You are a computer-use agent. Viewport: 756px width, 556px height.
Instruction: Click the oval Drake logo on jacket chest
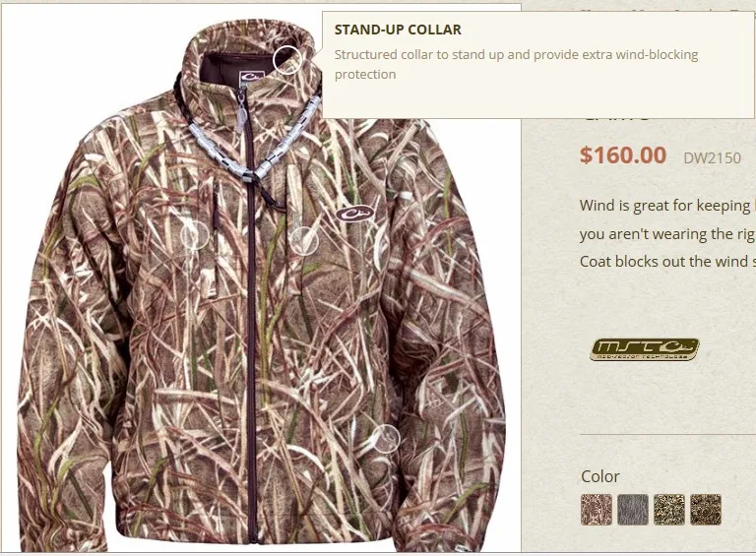[x=354, y=214]
